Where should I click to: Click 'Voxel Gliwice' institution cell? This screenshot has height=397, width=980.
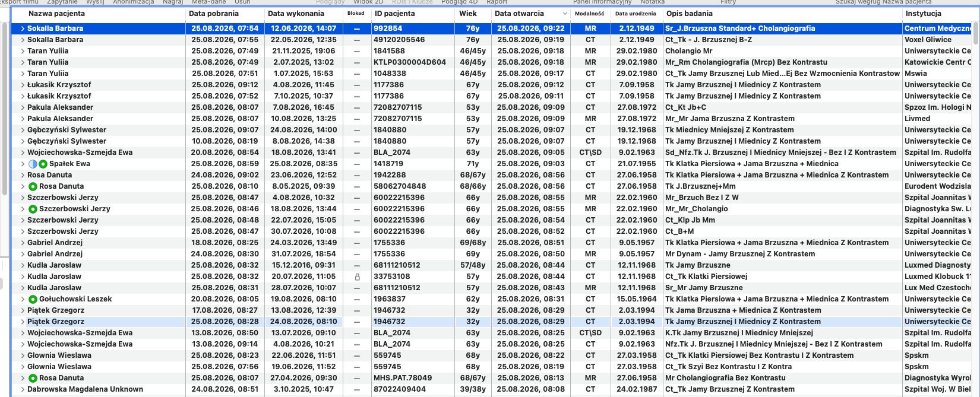click(928, 40)
